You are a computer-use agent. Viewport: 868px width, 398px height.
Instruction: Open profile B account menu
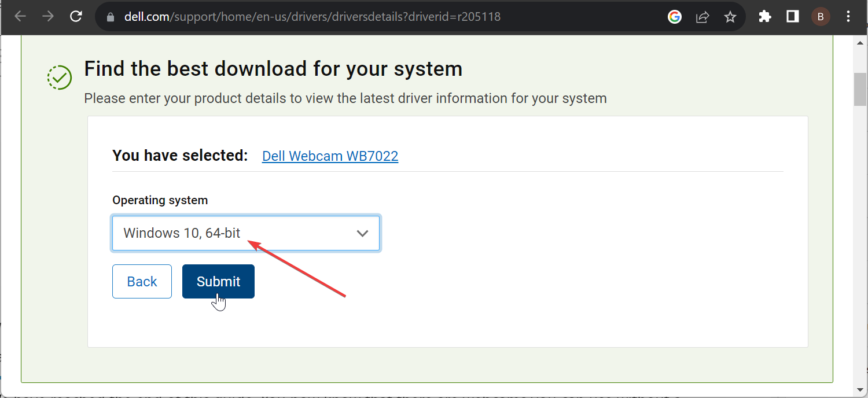[821, 17]
